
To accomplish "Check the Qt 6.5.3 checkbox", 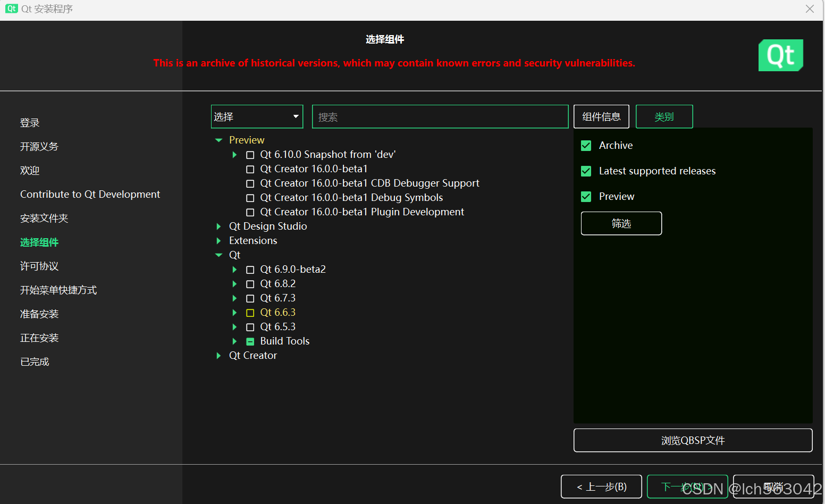I will point(250,327).
